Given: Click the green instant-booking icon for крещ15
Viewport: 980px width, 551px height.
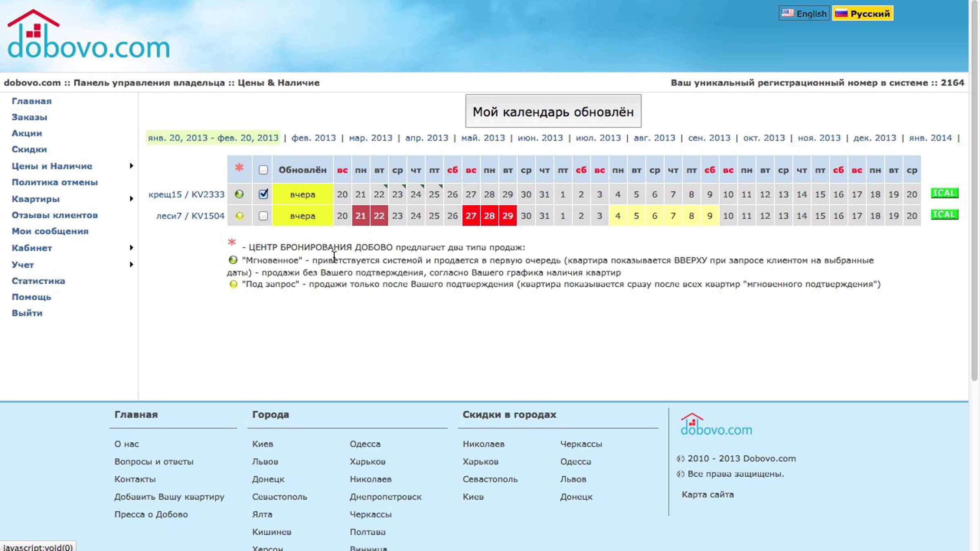Looking at the screenshot, I should pos(239,194).
